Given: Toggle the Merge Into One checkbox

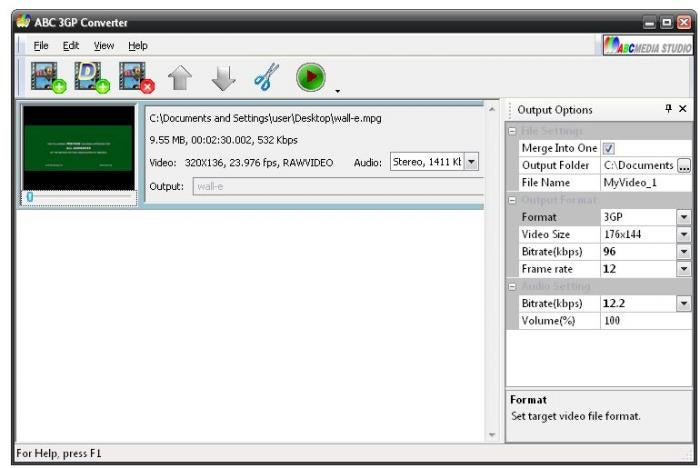Looking at the screenshot, I should 608,148.
